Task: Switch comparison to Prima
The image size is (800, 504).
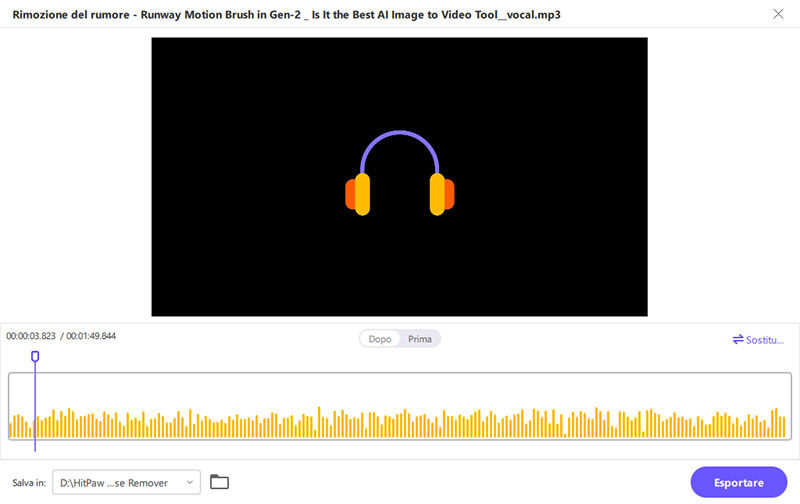Action: (420, 339)
